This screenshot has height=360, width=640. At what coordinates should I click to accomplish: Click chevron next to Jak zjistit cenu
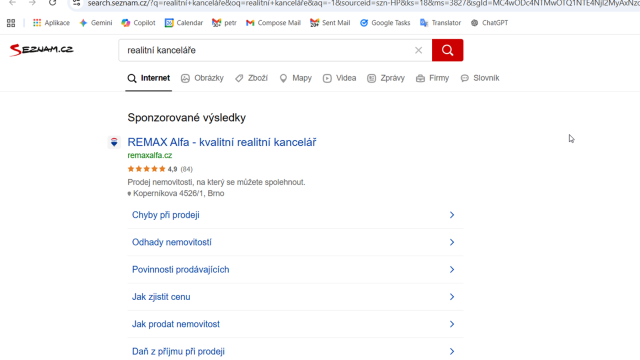(x=452, y=297)
